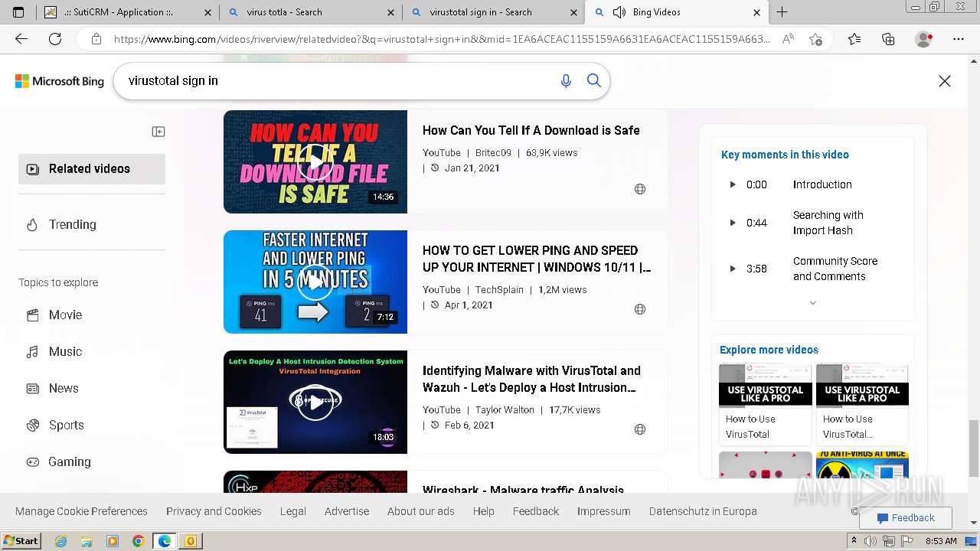980x551 pixels.
Task: Go to Microsoft Bing home logo
Action: tap(60, 81)
